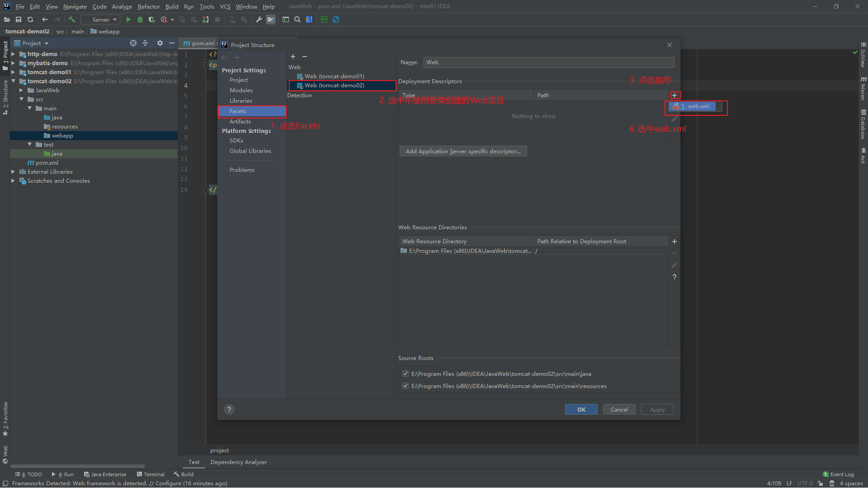The height and width of the screenshot is (488, 868).
Task: Open file icon in main toolbar
Action: (7, 19)
